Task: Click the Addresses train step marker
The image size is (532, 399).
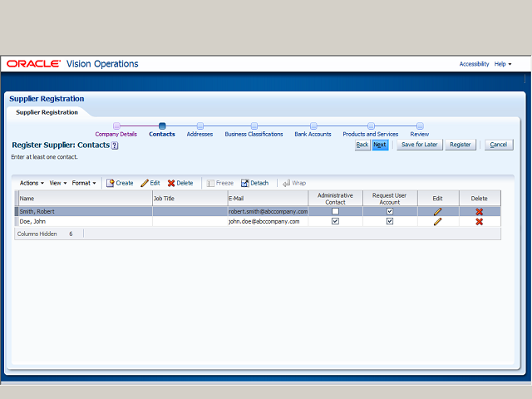Action: click(200, 126)
